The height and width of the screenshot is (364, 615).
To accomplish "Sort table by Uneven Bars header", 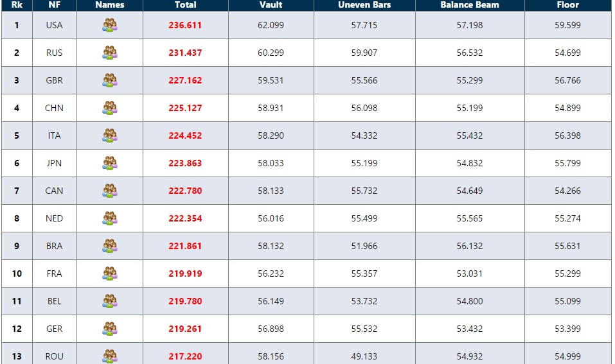I will [364, 5].
